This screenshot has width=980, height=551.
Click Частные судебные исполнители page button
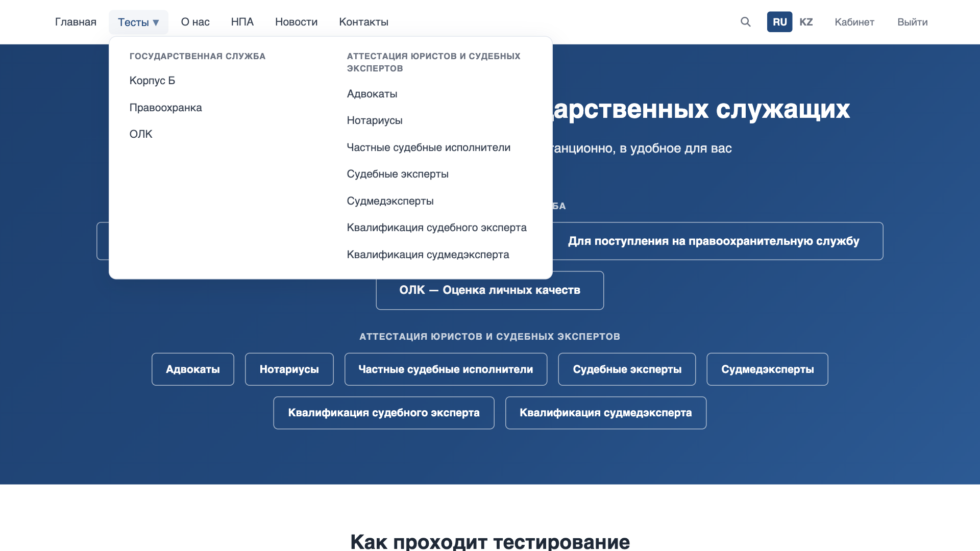tap(446, 369)
